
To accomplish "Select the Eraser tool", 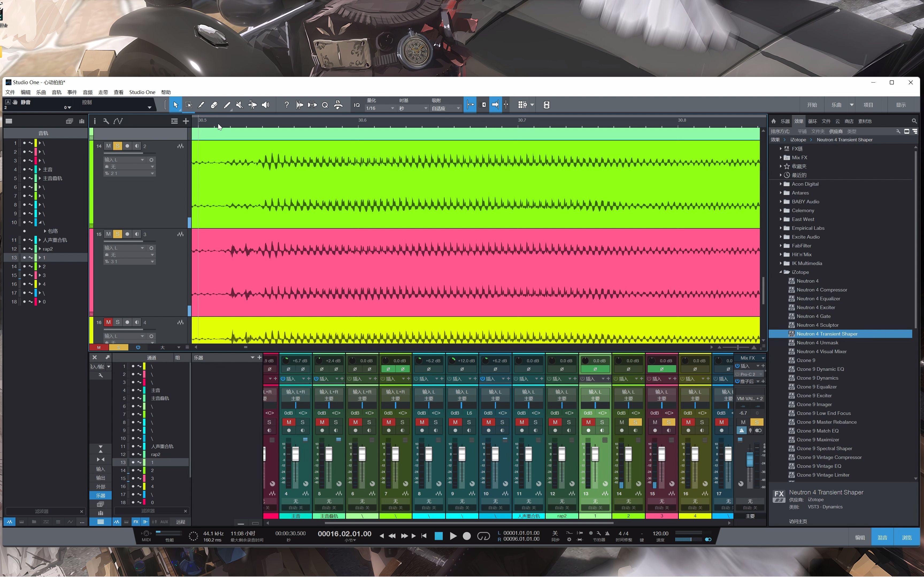I will tap(214, 105).
